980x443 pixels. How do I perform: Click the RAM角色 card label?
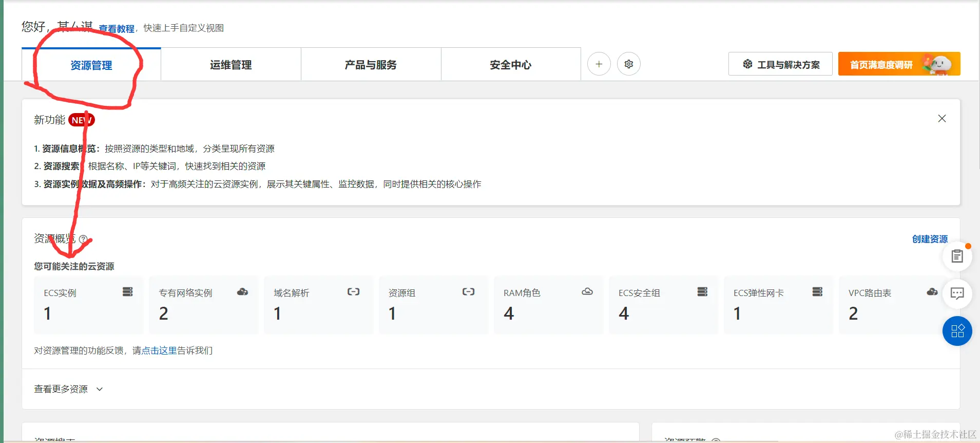(x=522, y=293)
